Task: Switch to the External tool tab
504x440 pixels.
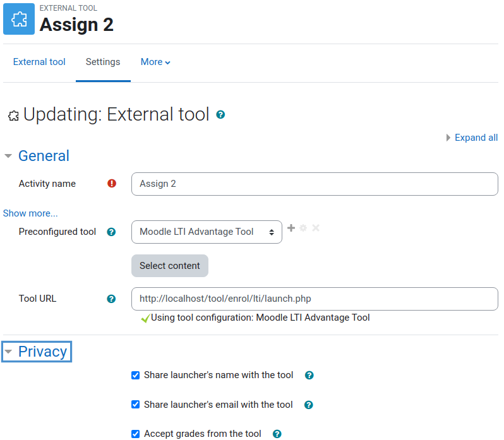Action: tap(39, 62)
